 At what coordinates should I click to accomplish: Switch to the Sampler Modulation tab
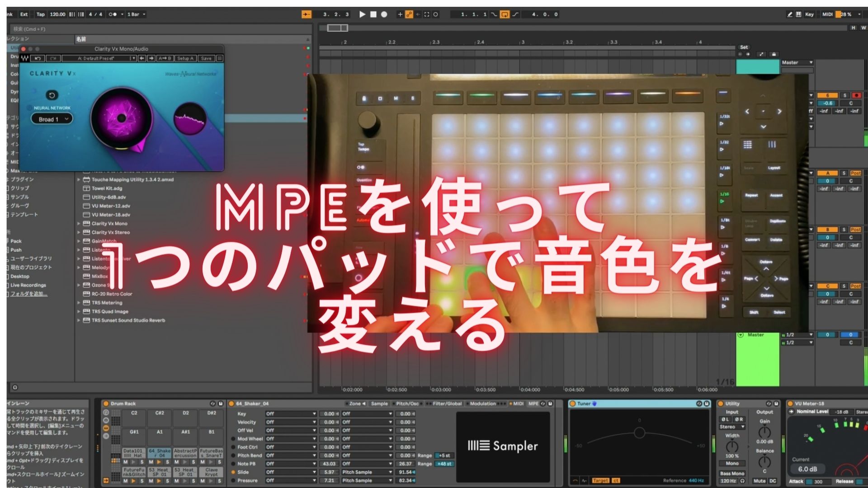(x=482, y=404)
